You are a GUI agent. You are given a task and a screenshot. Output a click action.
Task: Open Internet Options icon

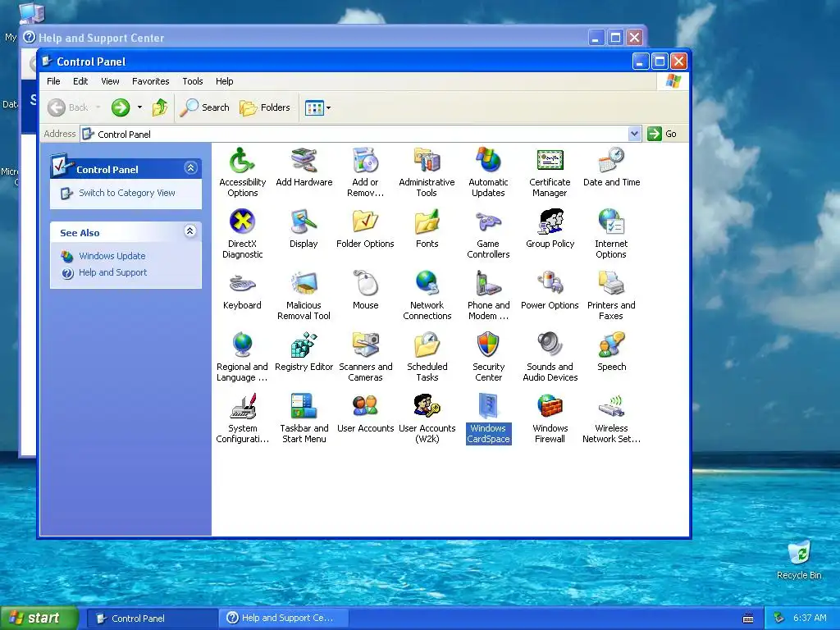(611, 221)
